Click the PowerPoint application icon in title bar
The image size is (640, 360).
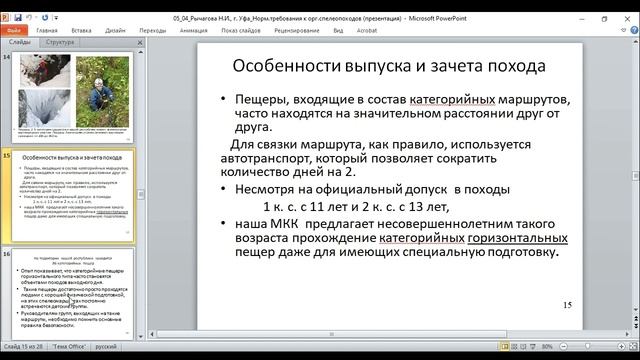[x=5, y=18]
